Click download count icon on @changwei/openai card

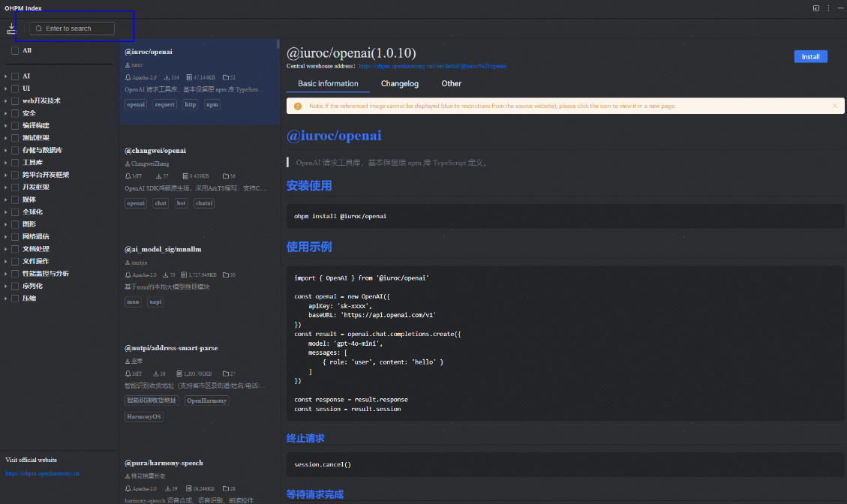click(x=157, y=175)
